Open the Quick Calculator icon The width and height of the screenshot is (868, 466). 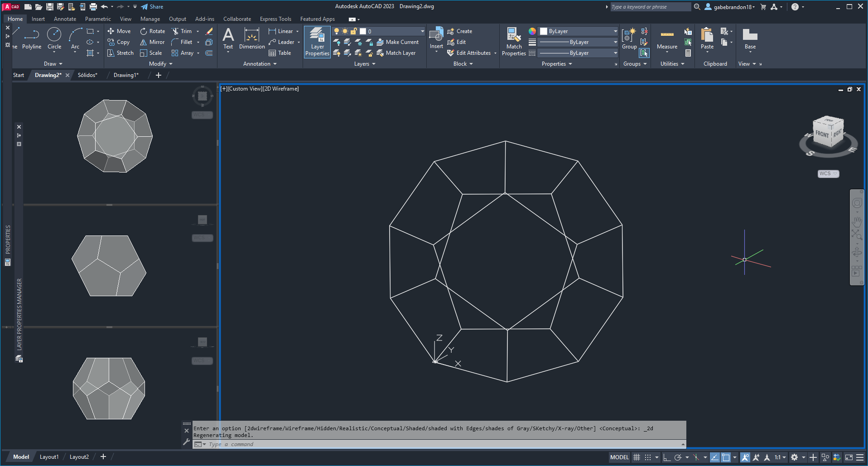[688, 53]
